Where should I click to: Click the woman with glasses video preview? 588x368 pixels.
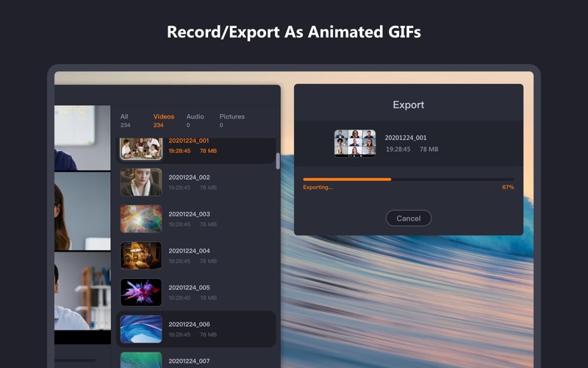[82, 211]
